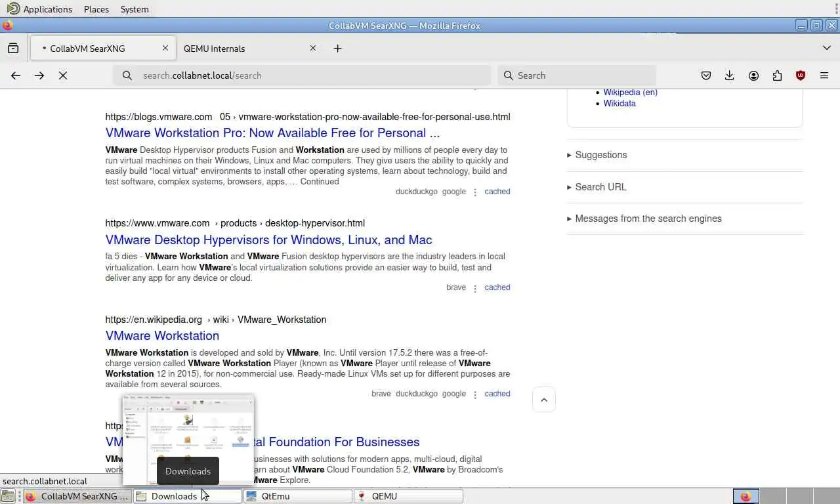Click the 'brave' engine label under hypervisor result
Screen dimensions: 840x504
[x=456, y=287]
